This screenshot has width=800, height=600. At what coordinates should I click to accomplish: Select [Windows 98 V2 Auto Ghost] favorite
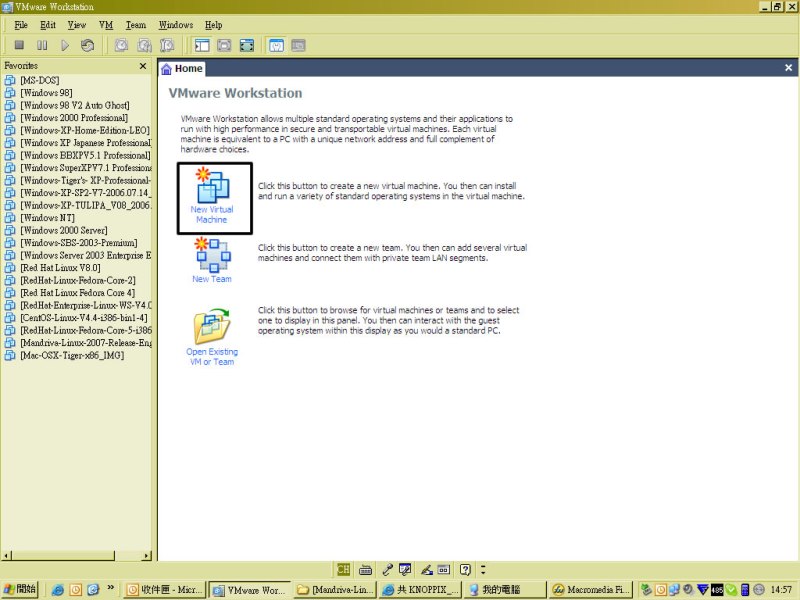(x=74, y=105)
